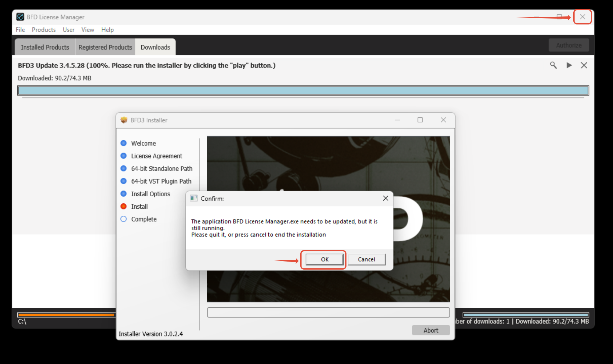The width and height of the screenshot is (613, 364).
Task: Click the blue download progress bar
Action: [303, 91]
